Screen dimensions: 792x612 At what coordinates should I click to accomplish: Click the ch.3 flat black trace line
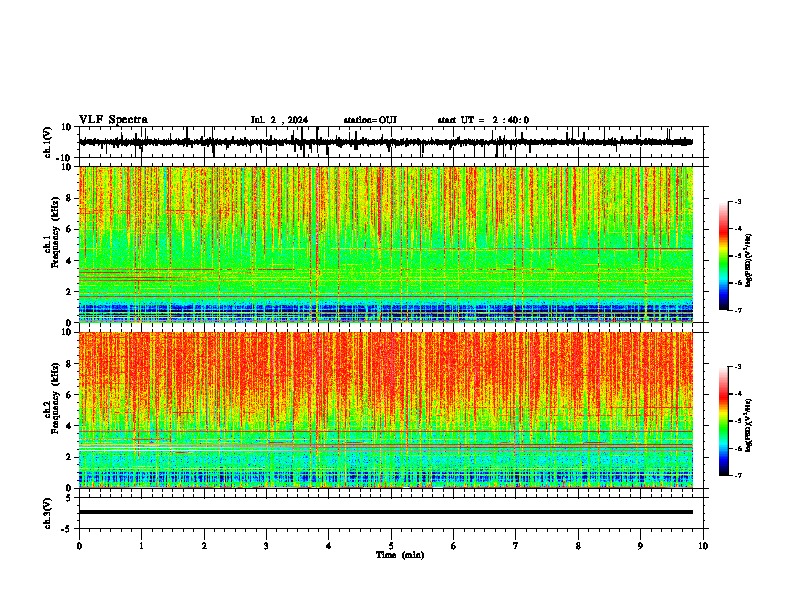386,512
